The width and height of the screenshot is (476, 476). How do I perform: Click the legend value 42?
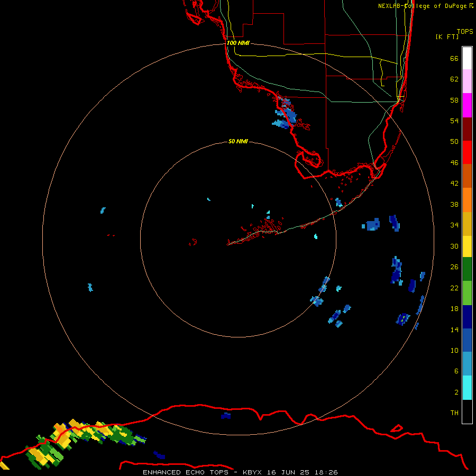point(454,184)
